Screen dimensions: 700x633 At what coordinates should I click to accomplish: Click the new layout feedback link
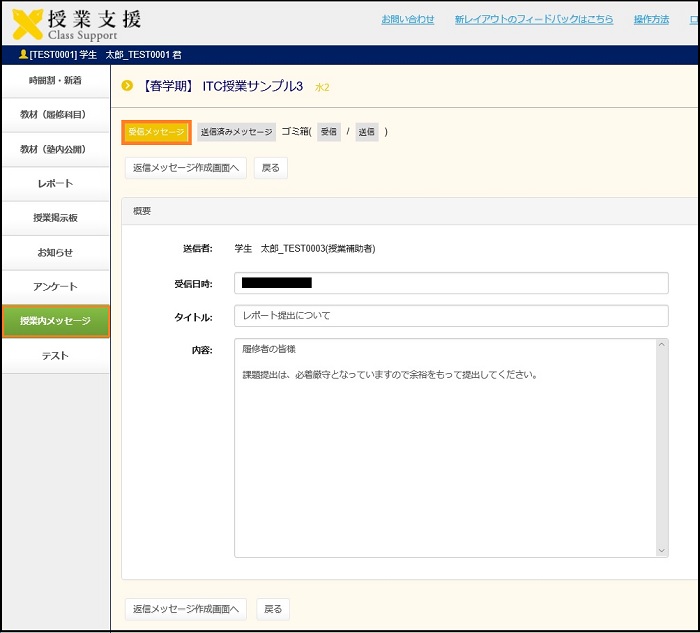click(x=533, y=20)
